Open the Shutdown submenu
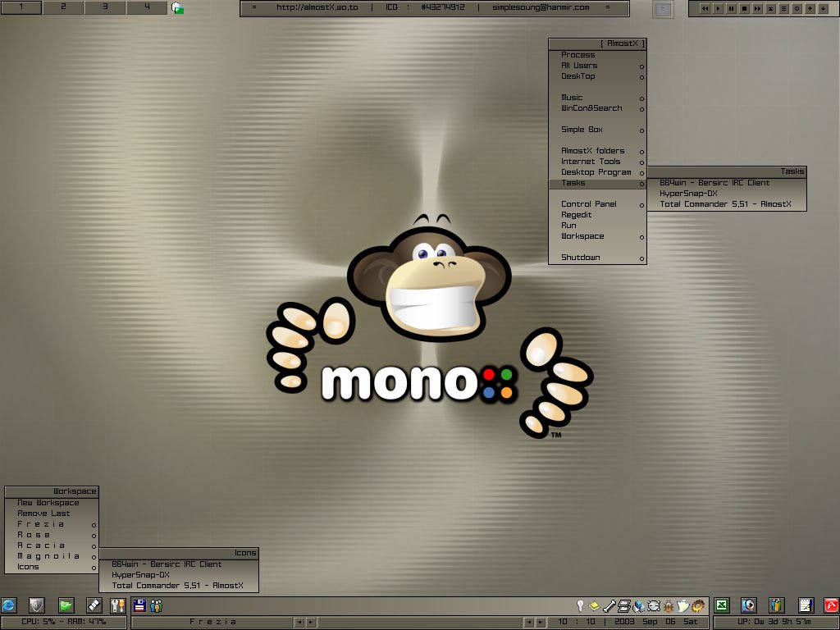840x630 pixels. 597,258
